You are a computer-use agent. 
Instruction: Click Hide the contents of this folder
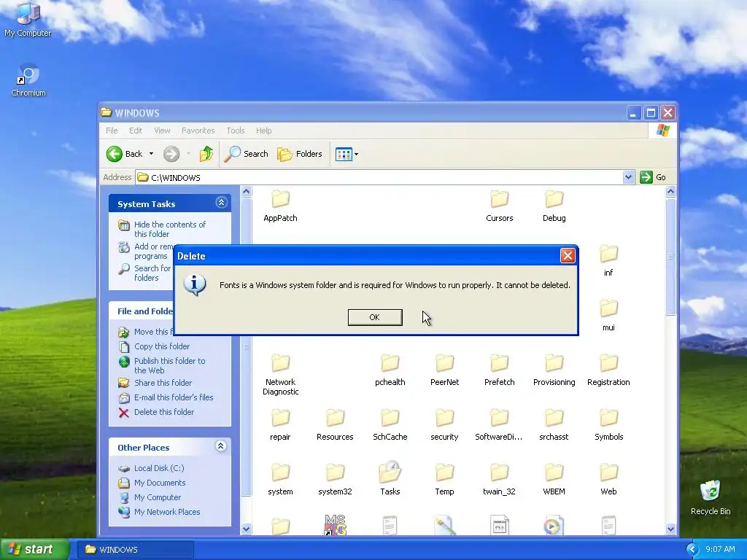(169, 229)
